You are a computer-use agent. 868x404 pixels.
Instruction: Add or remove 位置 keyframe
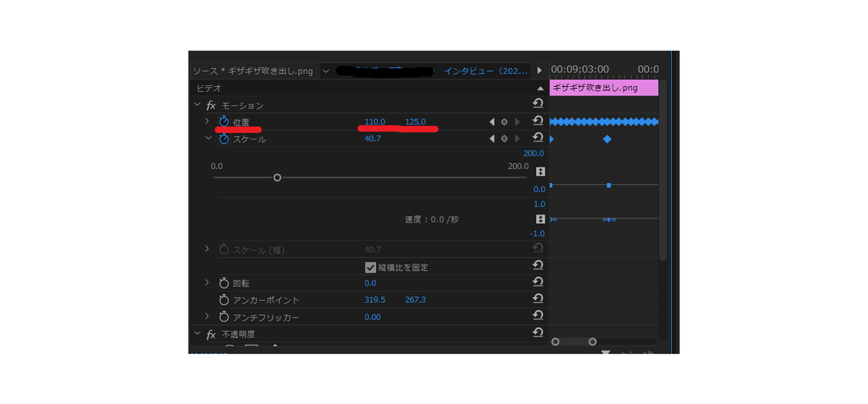pos(504,121)
